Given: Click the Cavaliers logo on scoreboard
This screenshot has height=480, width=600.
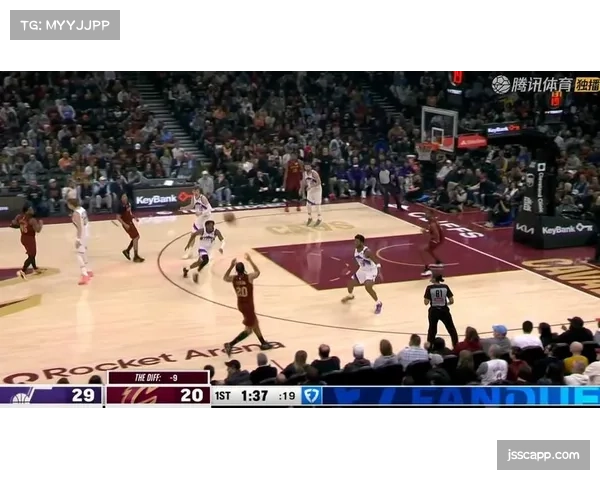Looking at the screenshot, I should 124,396.
